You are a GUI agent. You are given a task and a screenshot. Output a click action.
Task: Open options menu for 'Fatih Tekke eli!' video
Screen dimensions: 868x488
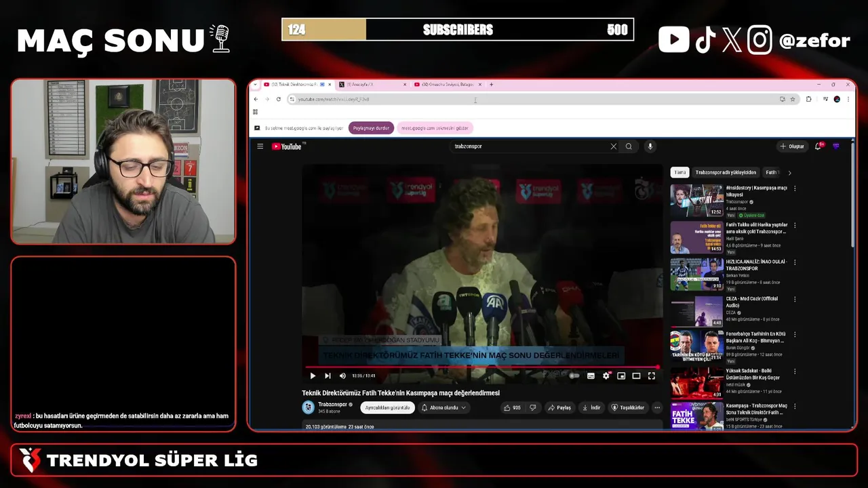click(x=795, y=225)
